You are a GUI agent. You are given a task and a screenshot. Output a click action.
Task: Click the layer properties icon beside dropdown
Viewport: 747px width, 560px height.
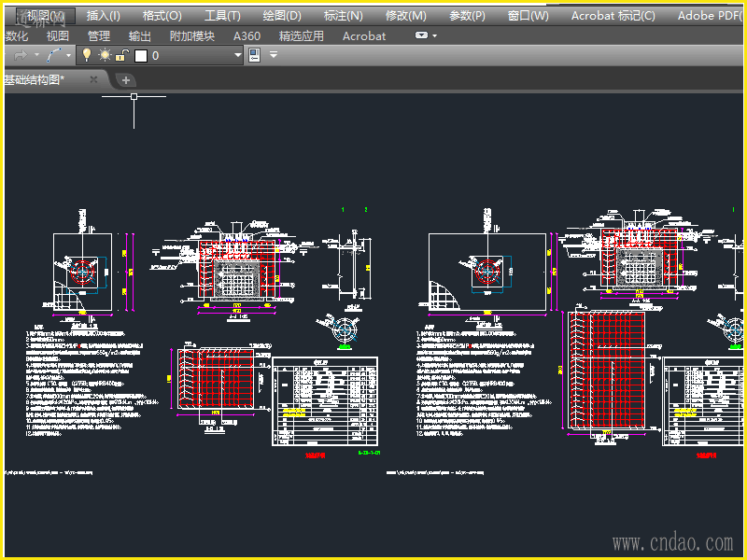pos(254,55)
